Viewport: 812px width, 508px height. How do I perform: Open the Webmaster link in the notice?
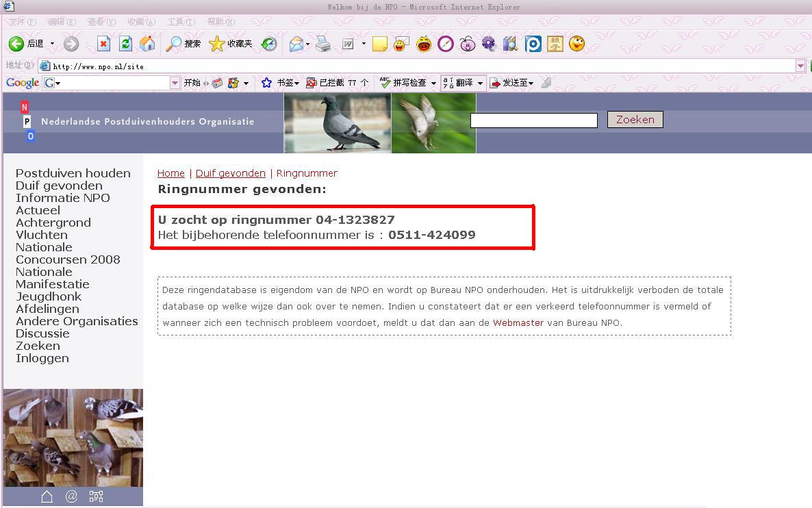click(x=518, y=322)
